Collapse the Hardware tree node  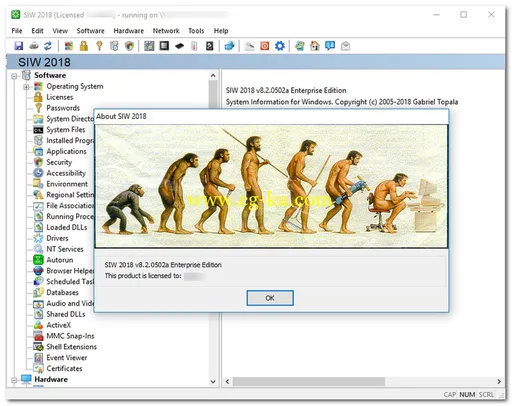(14, 380)
